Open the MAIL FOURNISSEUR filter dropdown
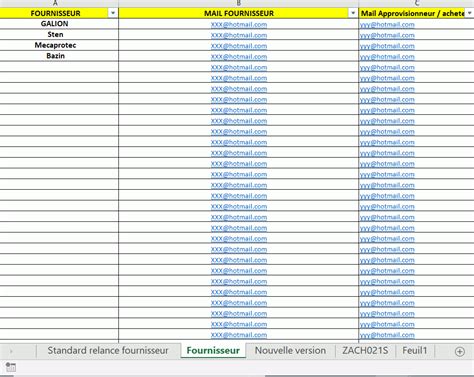Image resolution: width=474 pixels, height=377 pixels. click(x=353, y=13)
